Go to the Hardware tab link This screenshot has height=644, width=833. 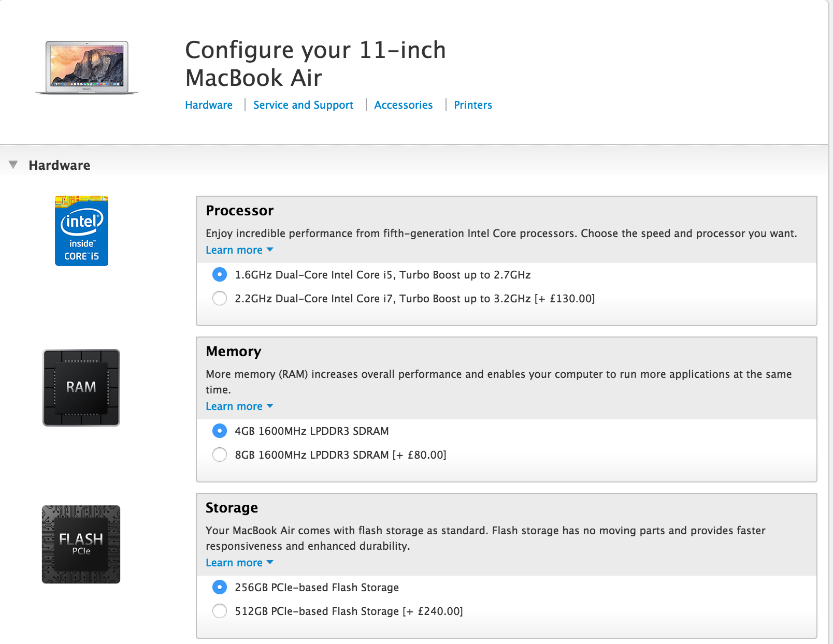(x=209, y=105)
